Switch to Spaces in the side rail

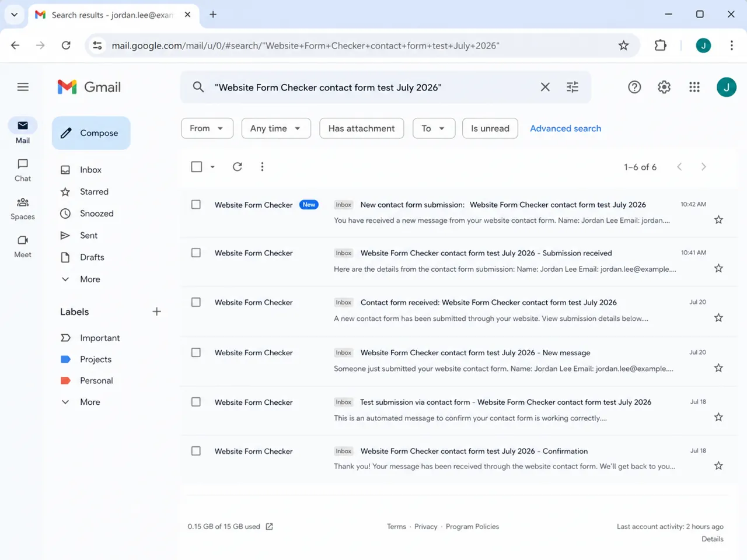23,208
